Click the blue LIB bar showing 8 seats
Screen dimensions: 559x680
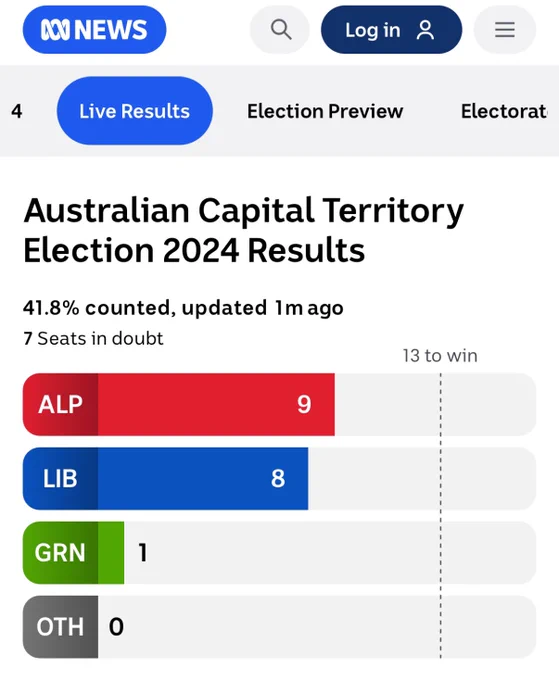point(203,478)
